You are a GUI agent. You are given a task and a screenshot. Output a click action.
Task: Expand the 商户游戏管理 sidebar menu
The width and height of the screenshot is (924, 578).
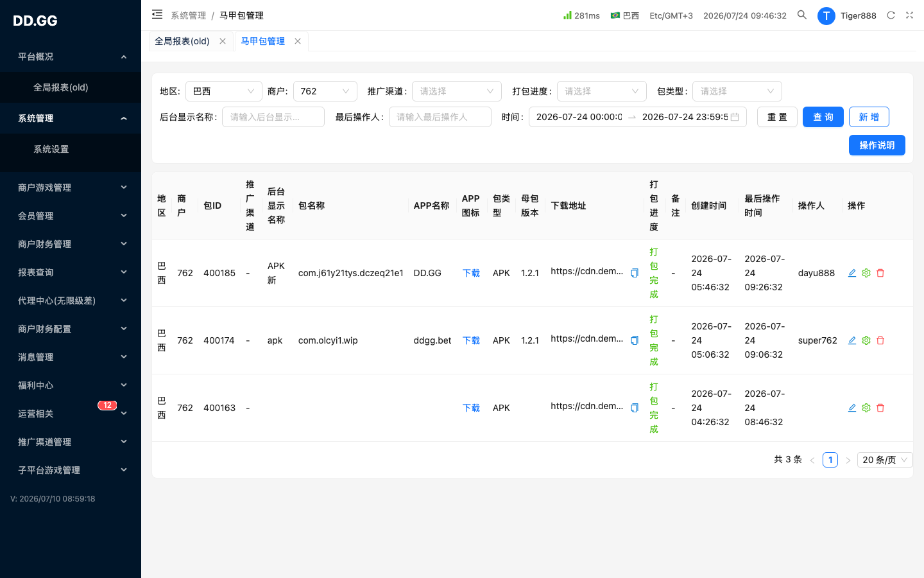tap(71, 188)
